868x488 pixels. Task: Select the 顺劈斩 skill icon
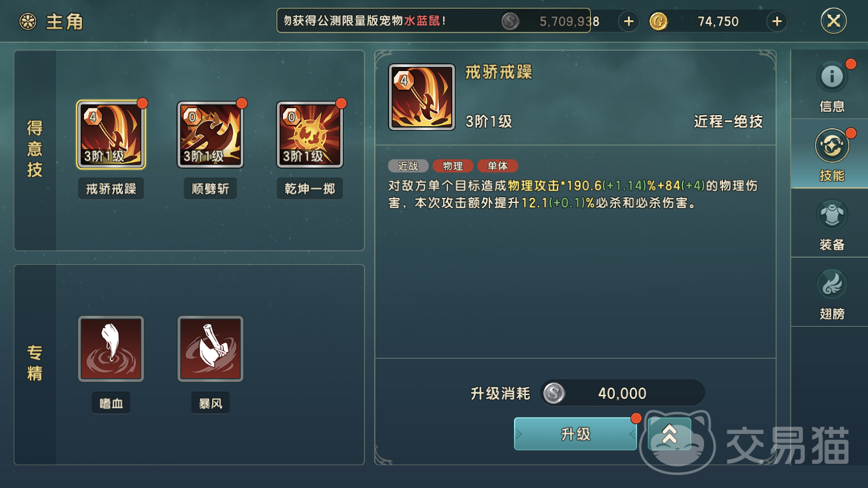pyautogui.click(x=211, y=135)
